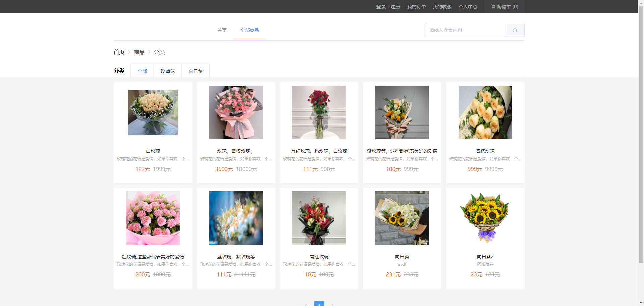Click the 紫玫瑰等，这些都代表美好的爱情 title
The height and width of the screenshot is (306, 644).
402,151
